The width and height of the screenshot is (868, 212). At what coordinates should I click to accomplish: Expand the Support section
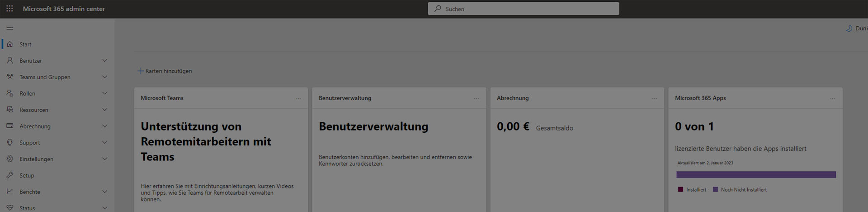pos(105,143)
